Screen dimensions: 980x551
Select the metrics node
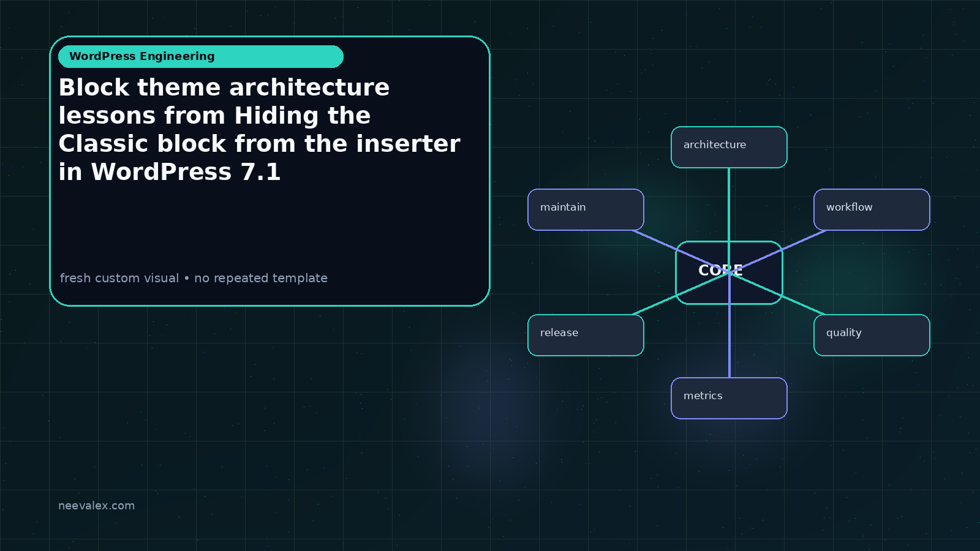729,398
